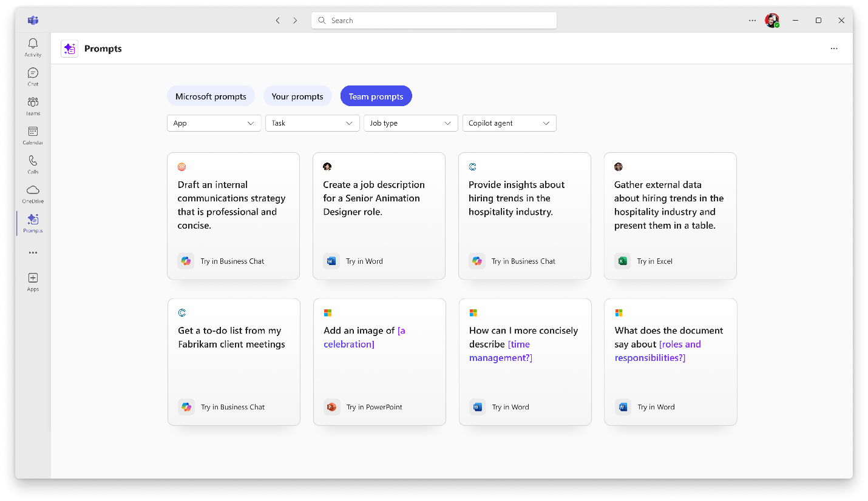868x501 pixels.
Task: Click Try in Business Chat on communications card
Action: (232, 261)
